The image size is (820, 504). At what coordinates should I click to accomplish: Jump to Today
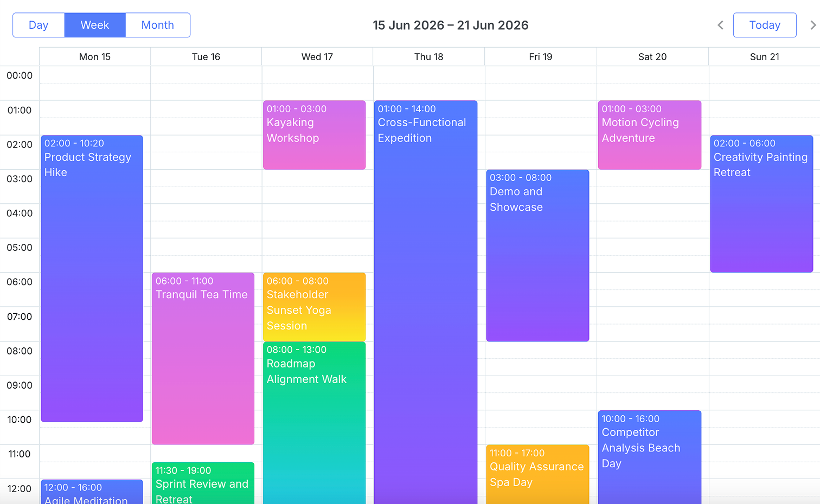click(x=765, y=25)
